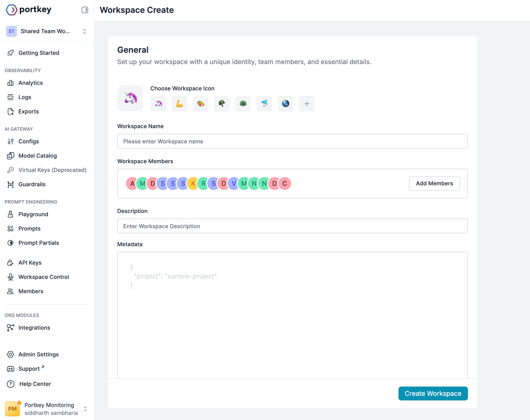Click the first member avatar A
Screen dimensions: 530x420
coord(132,183)
